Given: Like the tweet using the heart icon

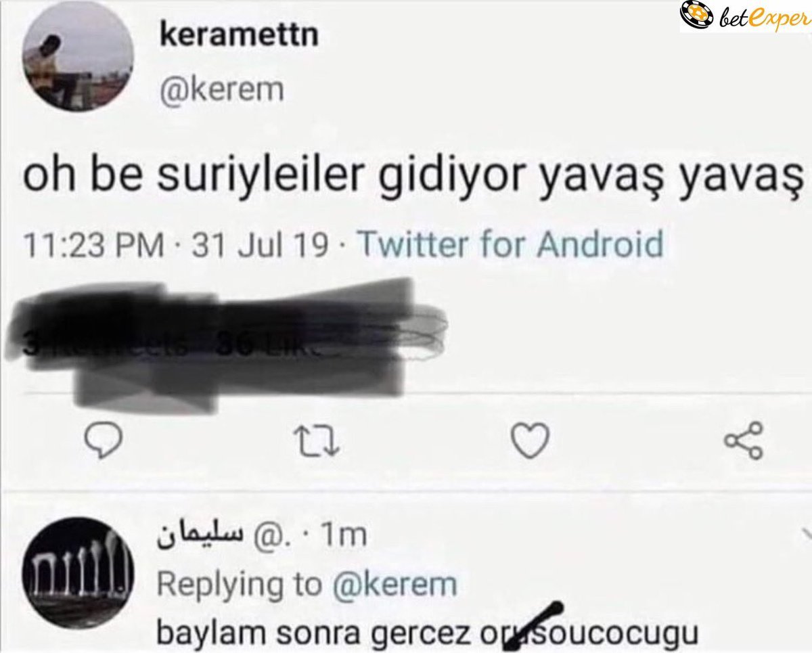Looking at the screenshot, I should [x=526, y=443].
